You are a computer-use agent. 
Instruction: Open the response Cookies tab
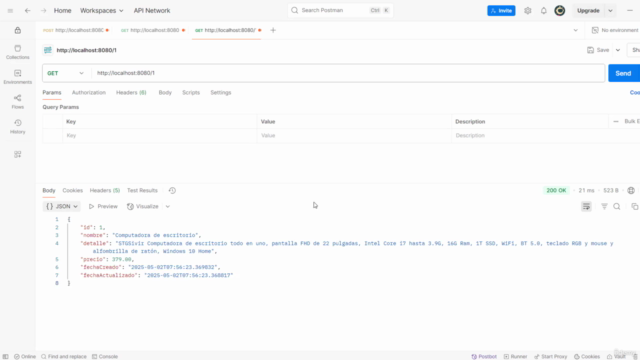pyautogui.click(x=73, y=191)
